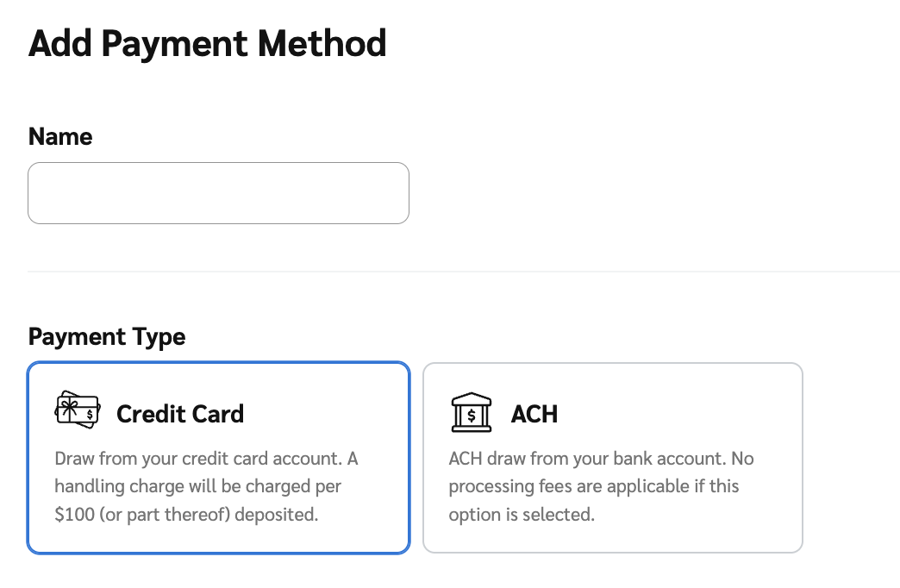The image size is (900, 588).
Task: Click "handling charge will be charged per" line
Action: [198, 486]
